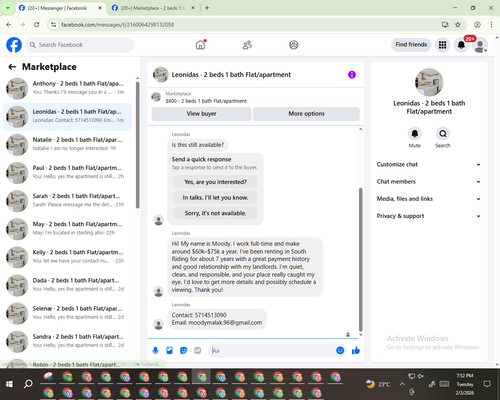500x400 pixels.
Task: Focus the Aa message input box
Action: [271, 350]
